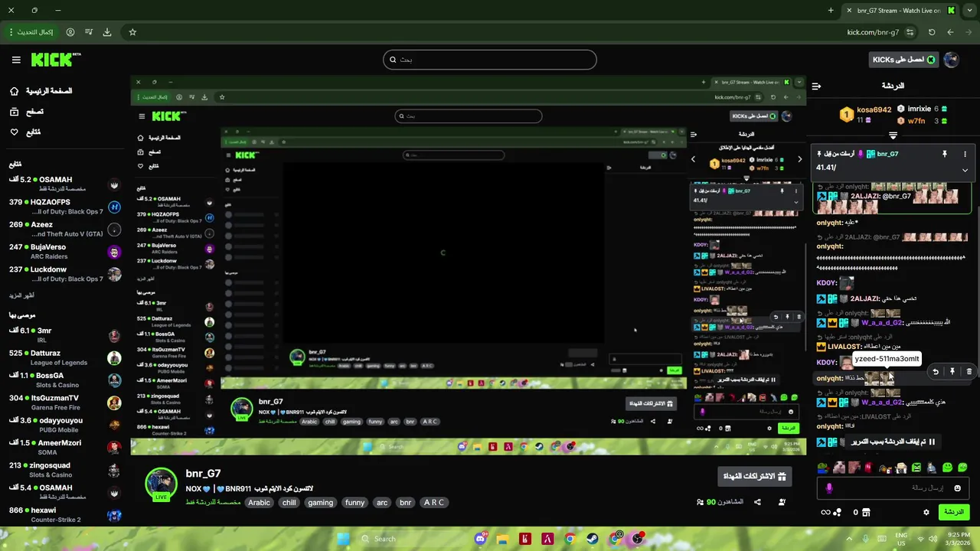Open Discord from the taskbar

pyautogui.click(x=480, y=539)
